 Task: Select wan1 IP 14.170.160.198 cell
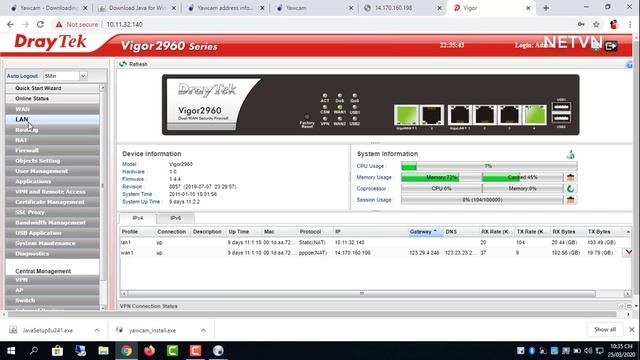click(x=353, y=253)
